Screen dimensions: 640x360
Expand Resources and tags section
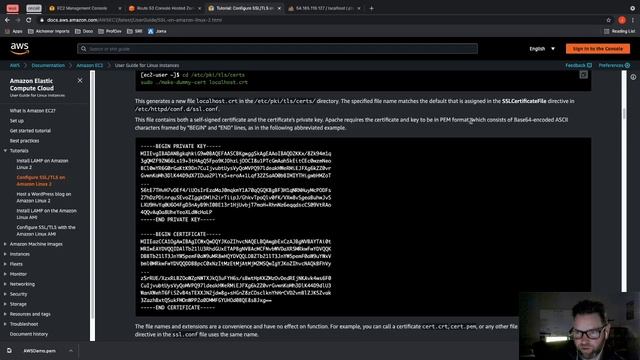tap(5, 314)
